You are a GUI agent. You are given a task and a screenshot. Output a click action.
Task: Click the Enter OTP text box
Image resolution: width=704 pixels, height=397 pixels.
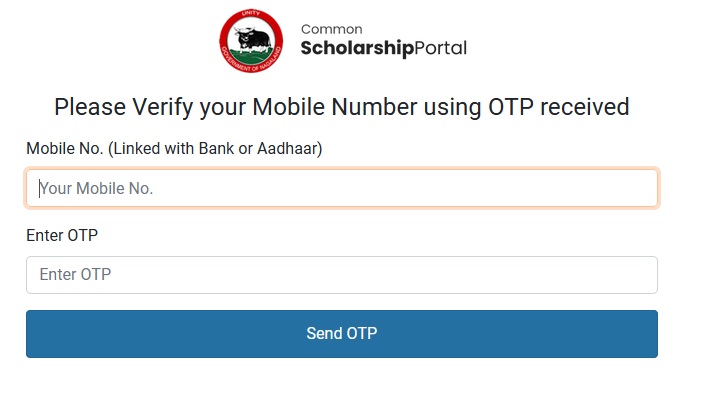[x=342, y=275]
